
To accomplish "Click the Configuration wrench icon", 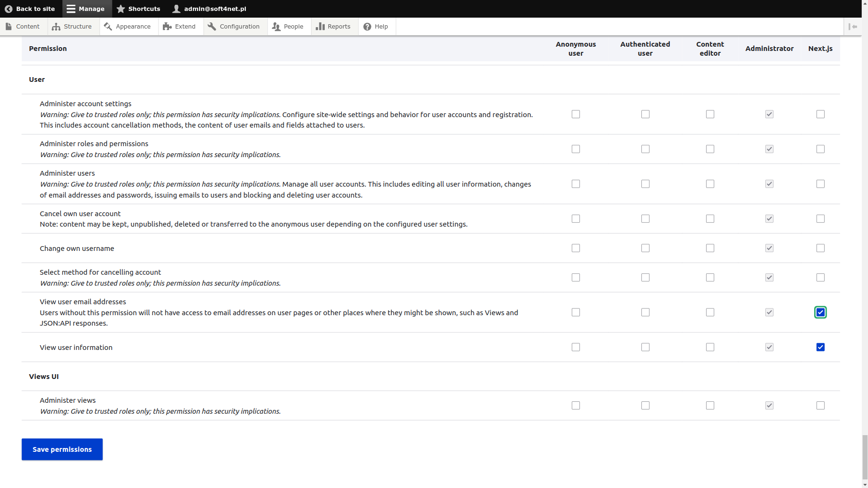I will click(212, 27).
